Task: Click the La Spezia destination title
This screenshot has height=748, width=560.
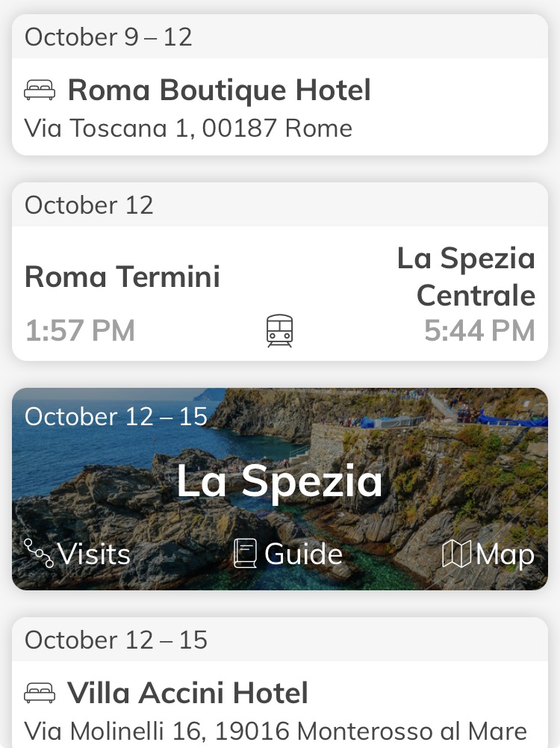Action: [279, 482]
